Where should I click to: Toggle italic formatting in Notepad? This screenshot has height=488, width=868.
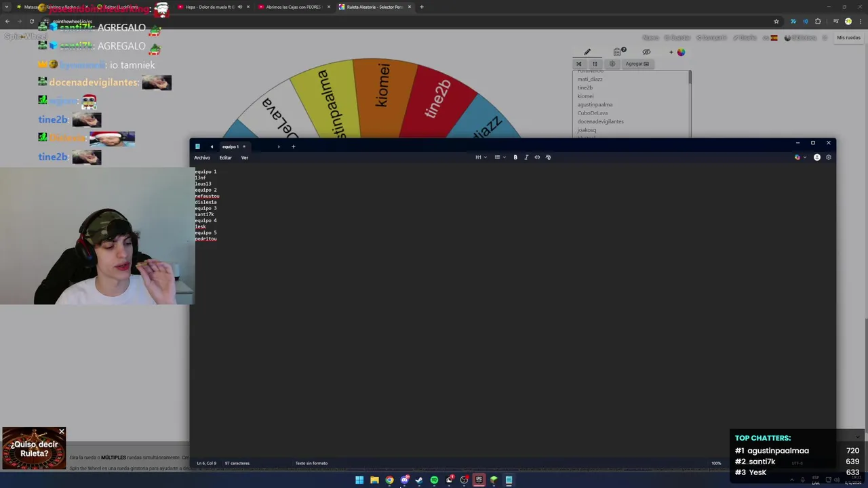[x=526, y=157]
